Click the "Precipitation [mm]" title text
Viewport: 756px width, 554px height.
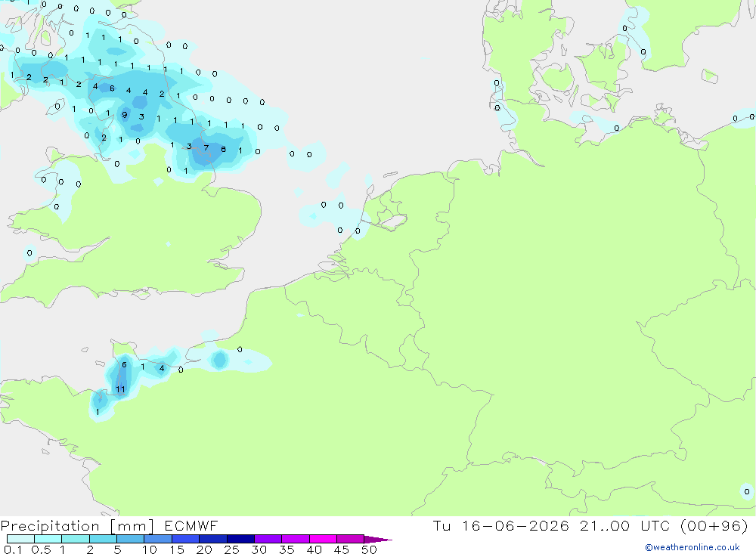point(77,526)
